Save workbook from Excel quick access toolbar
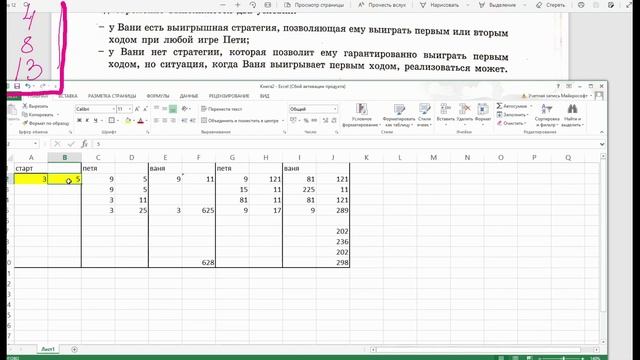Image resolution: width=640 pixels, height=360 pixels. pyautogui.click(x=17, y=86)
